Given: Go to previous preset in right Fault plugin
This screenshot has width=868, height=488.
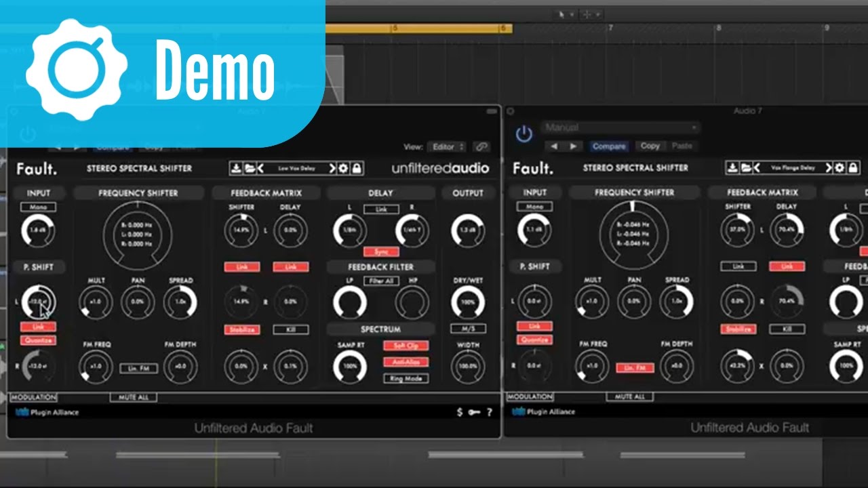Looking at the screenshot, I should (756, 168).
